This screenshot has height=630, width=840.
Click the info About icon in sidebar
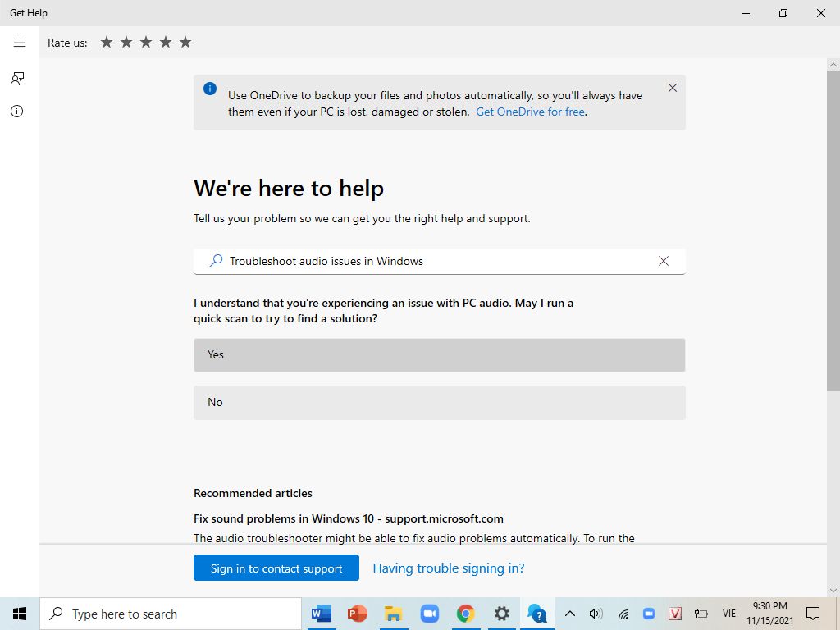point(17,112)
